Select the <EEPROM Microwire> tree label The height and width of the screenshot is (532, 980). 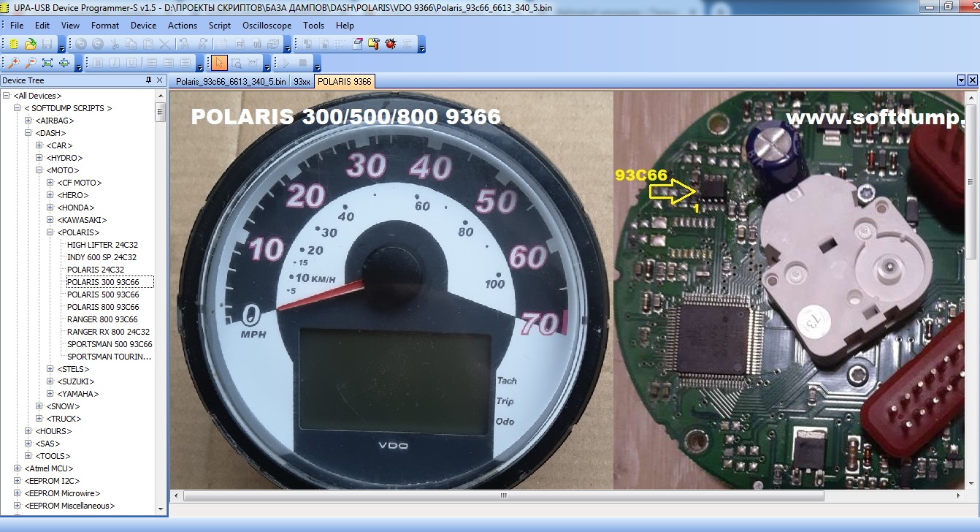(62, 493)
